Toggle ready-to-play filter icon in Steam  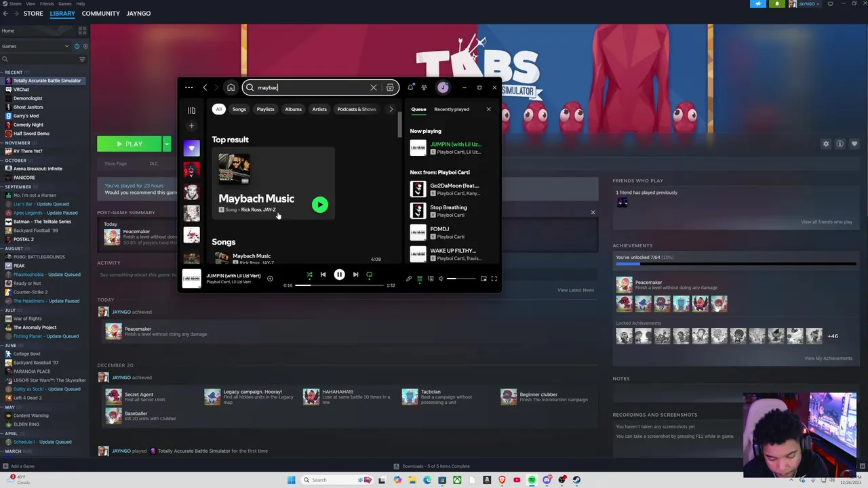[x=85, y=46]
